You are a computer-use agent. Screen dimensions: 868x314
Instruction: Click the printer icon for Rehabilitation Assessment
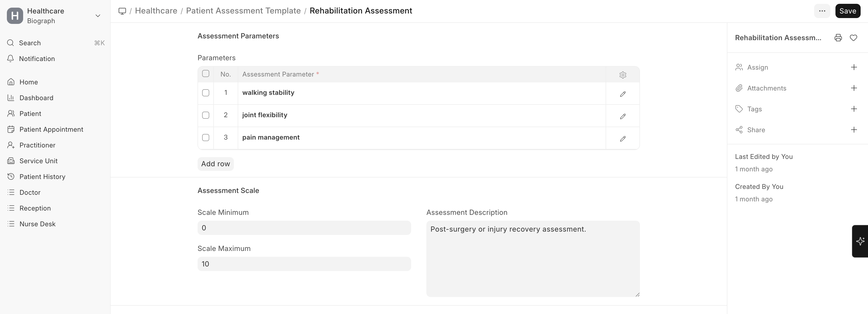[838, 38]
